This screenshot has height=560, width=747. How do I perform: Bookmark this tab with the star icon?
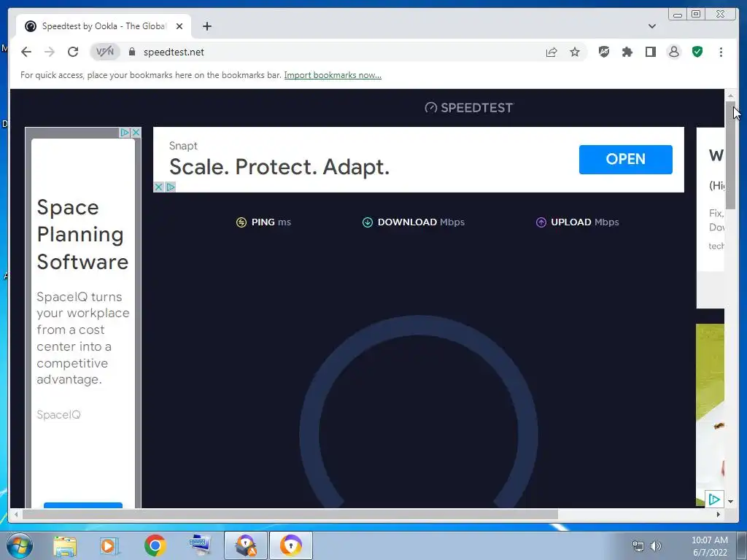click(x=575, y=52)
